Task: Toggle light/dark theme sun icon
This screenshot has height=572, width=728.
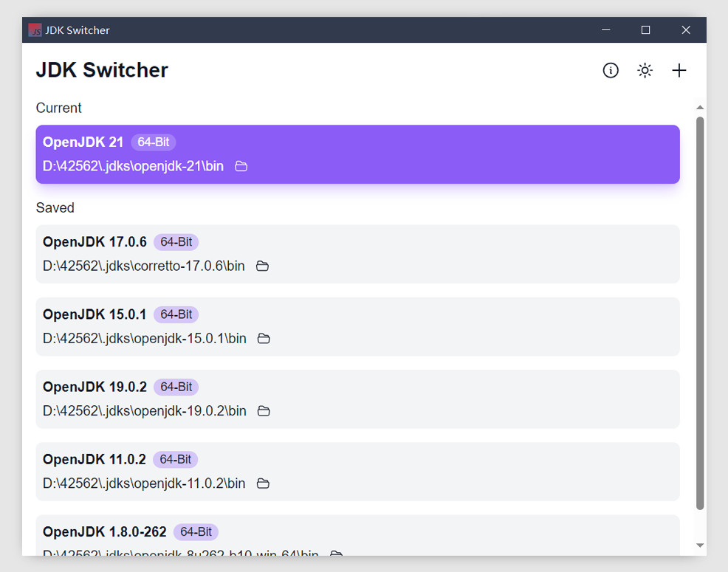Action: point(645,71)
